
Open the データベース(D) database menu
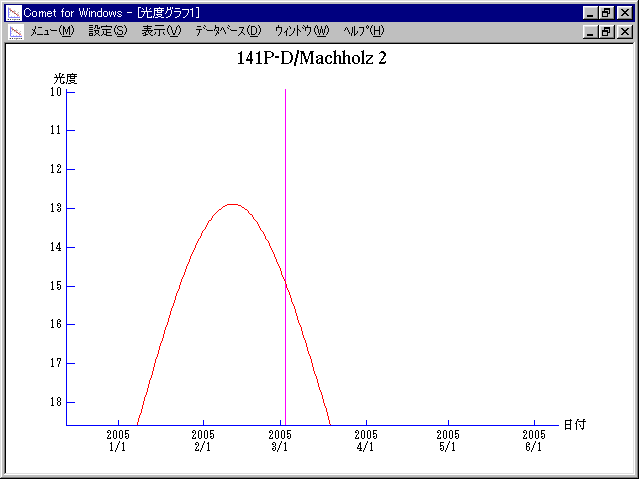point(228,31)
